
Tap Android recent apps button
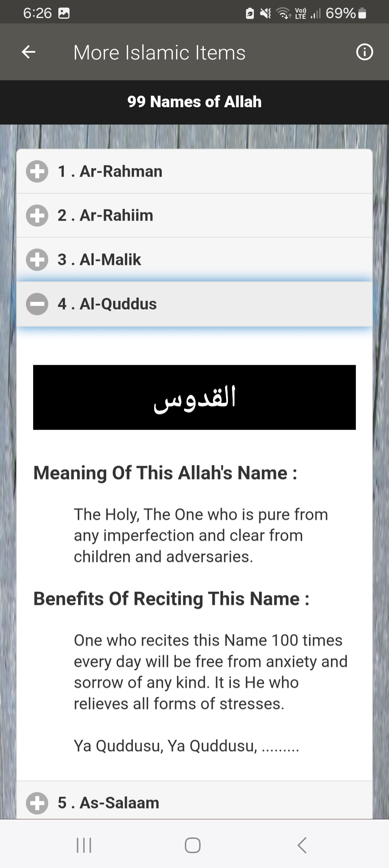[x=84, y=845]
